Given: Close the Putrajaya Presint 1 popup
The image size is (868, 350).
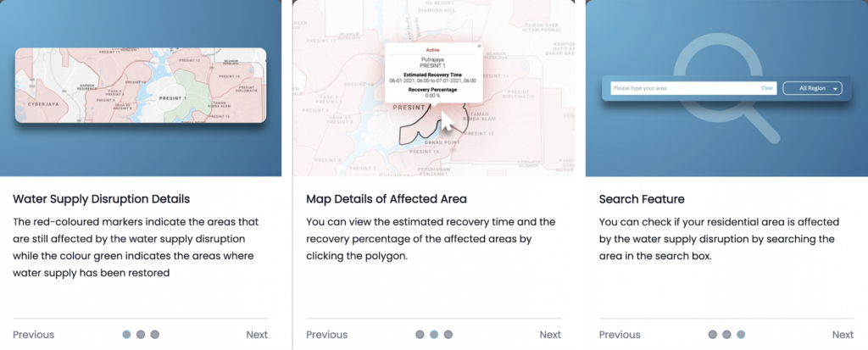Looking at the screenshot, I should point(479,46).
